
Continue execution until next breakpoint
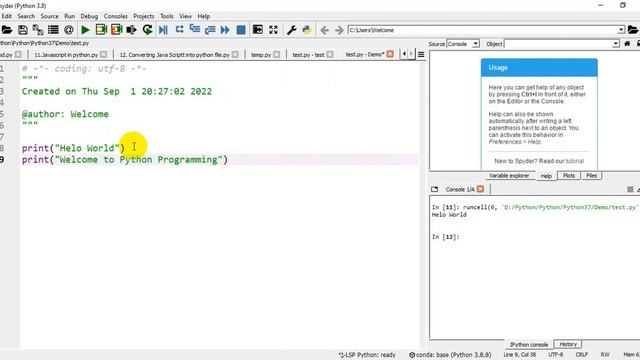225,30
